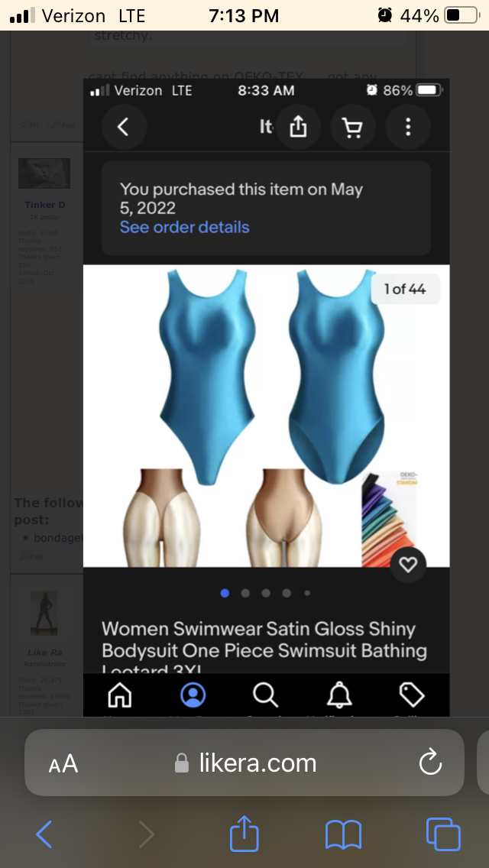Tap the likera.com address field
Viewport: 489px width, 868px height.
[244, 763]
